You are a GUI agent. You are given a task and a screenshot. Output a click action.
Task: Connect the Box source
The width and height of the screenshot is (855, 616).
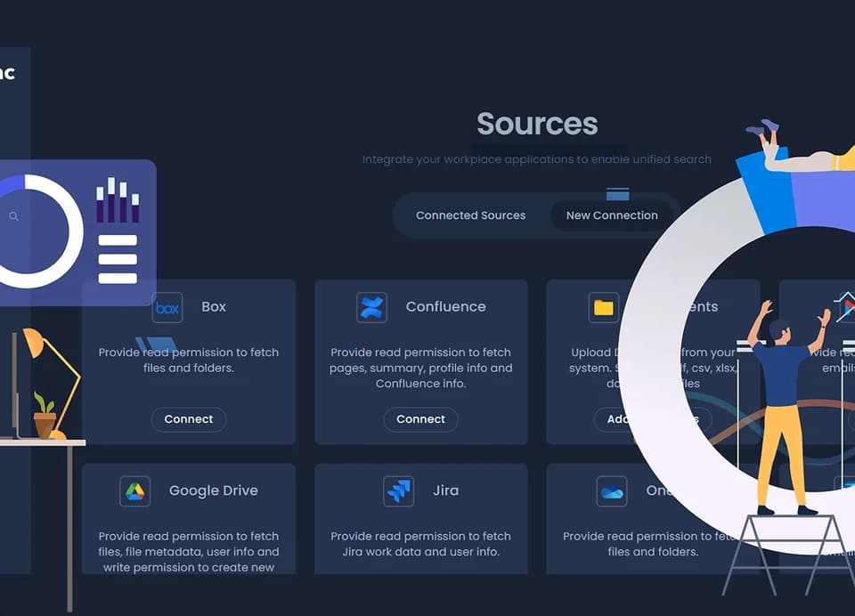tap(189, 419)
